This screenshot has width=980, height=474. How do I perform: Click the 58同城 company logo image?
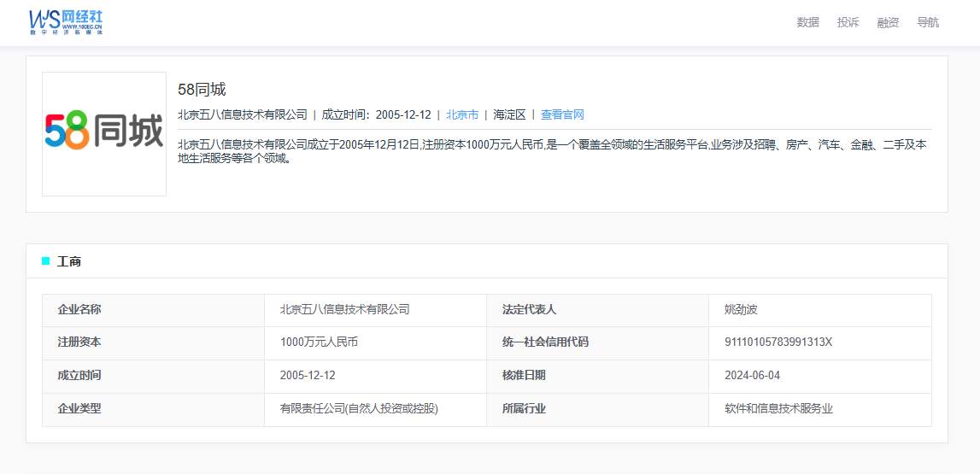pyautogui.click(x=104, y=134)
